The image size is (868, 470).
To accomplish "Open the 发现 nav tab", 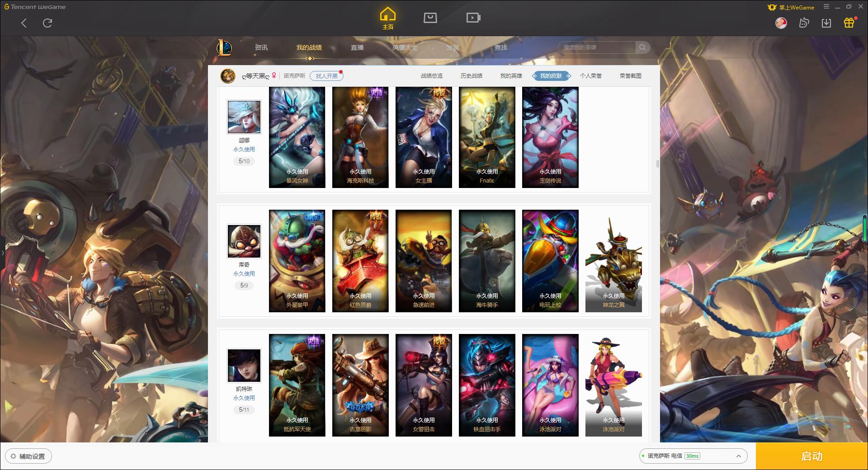I will coord(453,47).
